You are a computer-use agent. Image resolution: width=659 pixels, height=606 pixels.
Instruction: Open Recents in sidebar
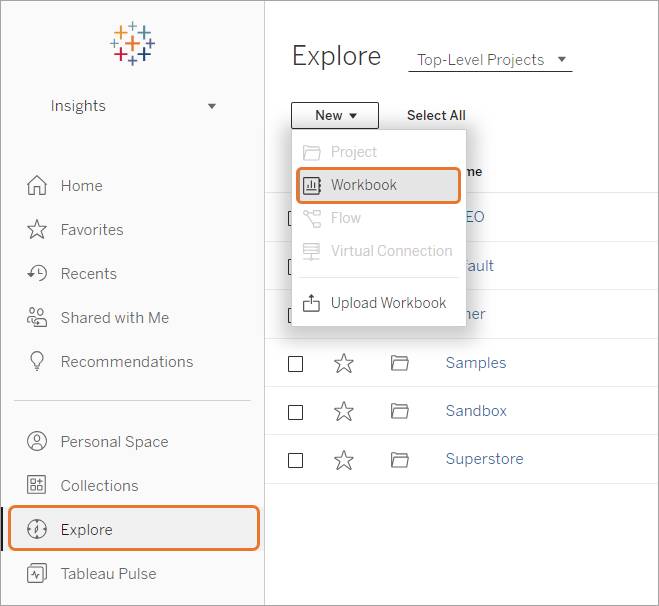click(x=89, y=274)
